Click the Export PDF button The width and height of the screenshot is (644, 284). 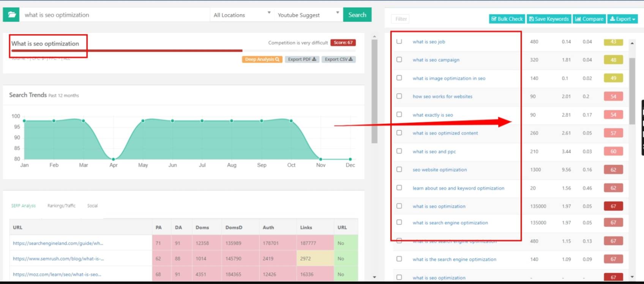302,59
